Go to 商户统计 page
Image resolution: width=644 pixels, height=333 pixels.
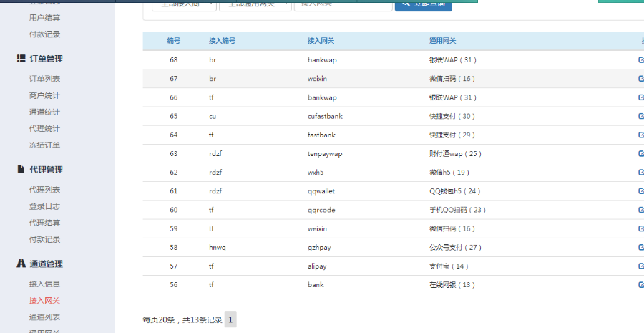coord(44,95)
